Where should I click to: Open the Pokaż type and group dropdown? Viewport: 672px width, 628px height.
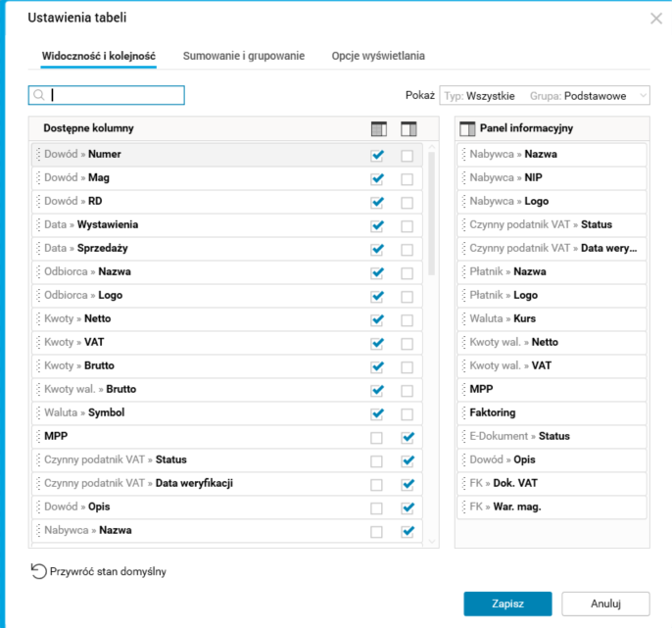coord(544,96)
